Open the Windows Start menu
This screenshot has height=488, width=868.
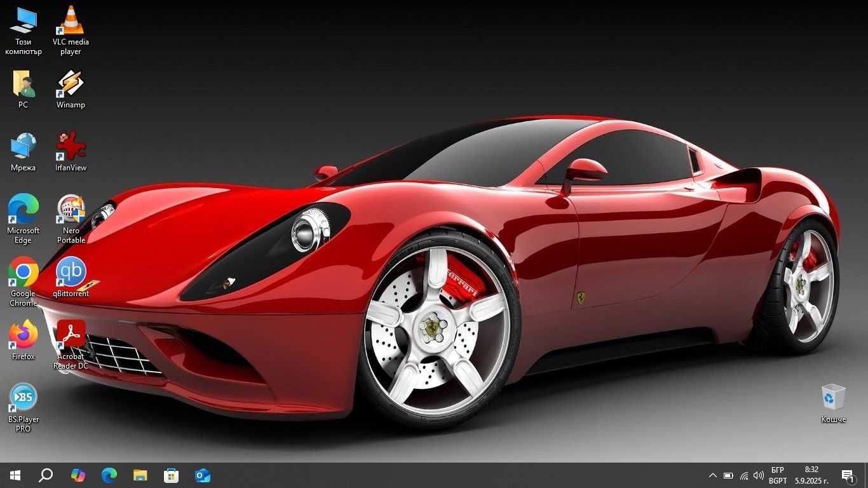15,475
